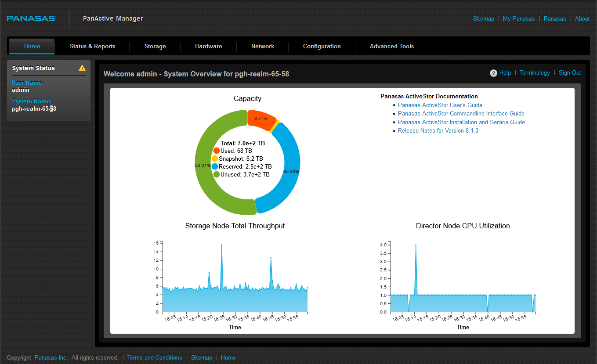Click the System Status panel heading
Screen dimensions: 597x364
click(33, 68)
